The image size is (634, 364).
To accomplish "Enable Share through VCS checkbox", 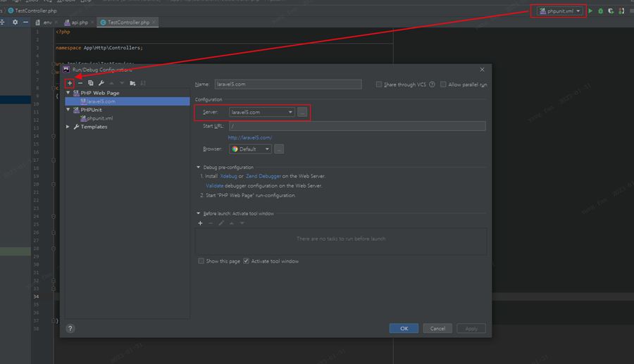I will (x=379, y=84).
